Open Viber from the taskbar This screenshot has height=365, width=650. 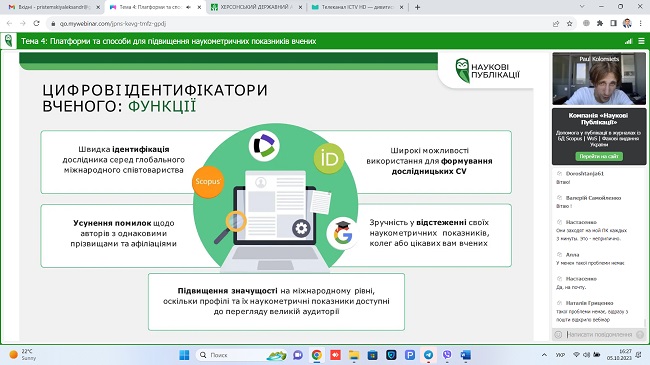coord(447,355)
